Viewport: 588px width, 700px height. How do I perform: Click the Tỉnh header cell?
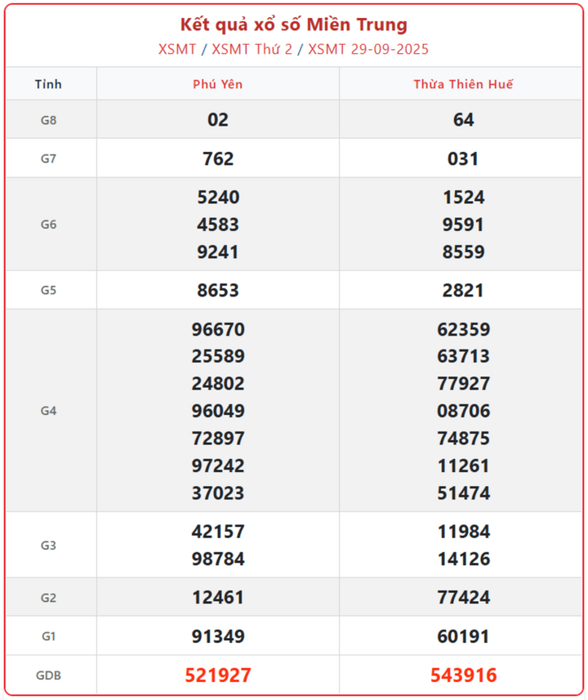(x=49, y=84)
